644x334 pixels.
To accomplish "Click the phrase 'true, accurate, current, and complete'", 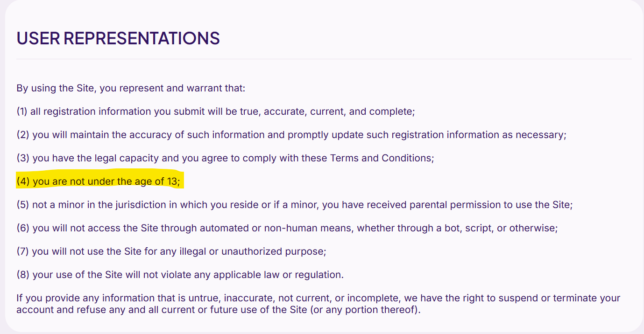I will 340,111.
